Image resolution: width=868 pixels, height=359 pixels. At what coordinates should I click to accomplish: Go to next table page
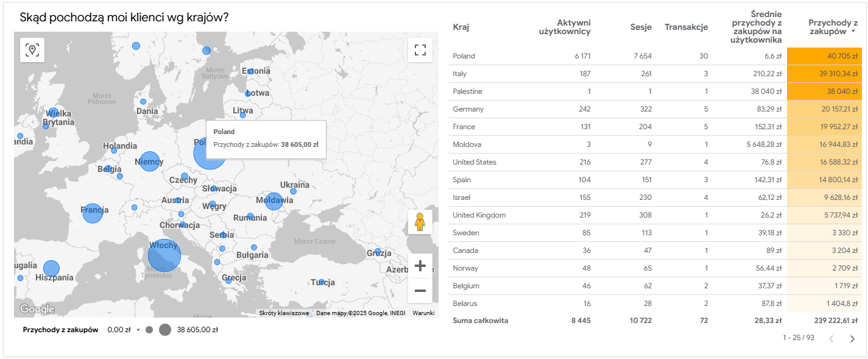852,339
